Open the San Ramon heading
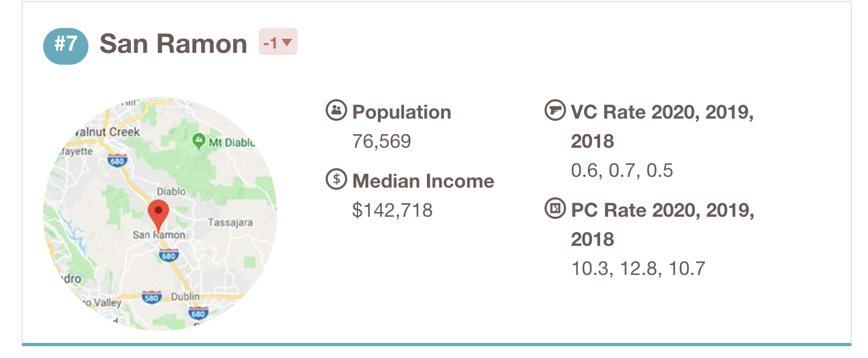 (174, 44)
